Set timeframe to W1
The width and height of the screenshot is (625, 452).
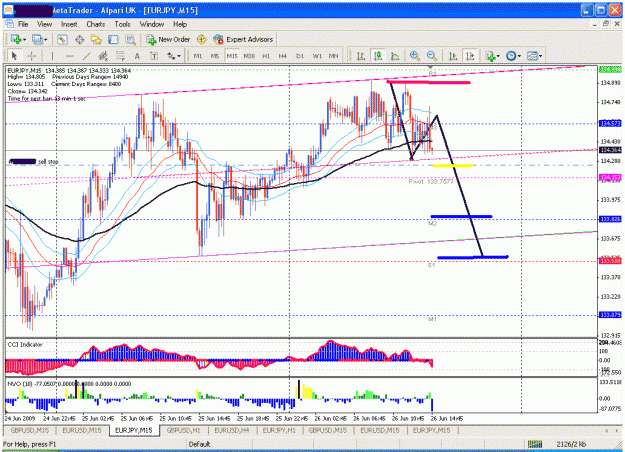(x=317, y=56)
